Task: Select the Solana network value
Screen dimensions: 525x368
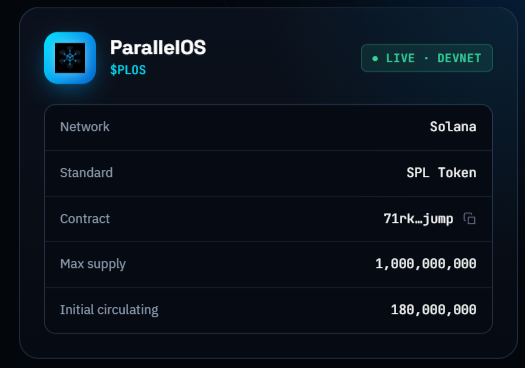Action: tap(453, 127)
